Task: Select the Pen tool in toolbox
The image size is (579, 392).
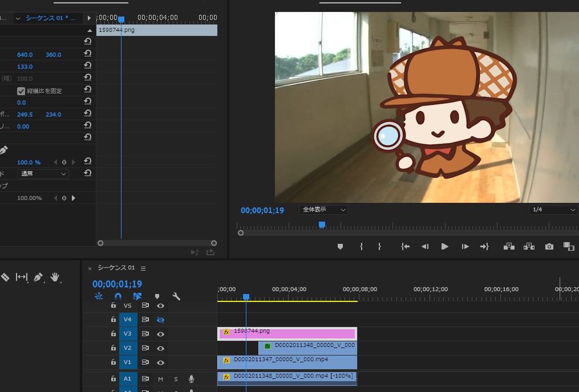Action: [x=38, y=277]
